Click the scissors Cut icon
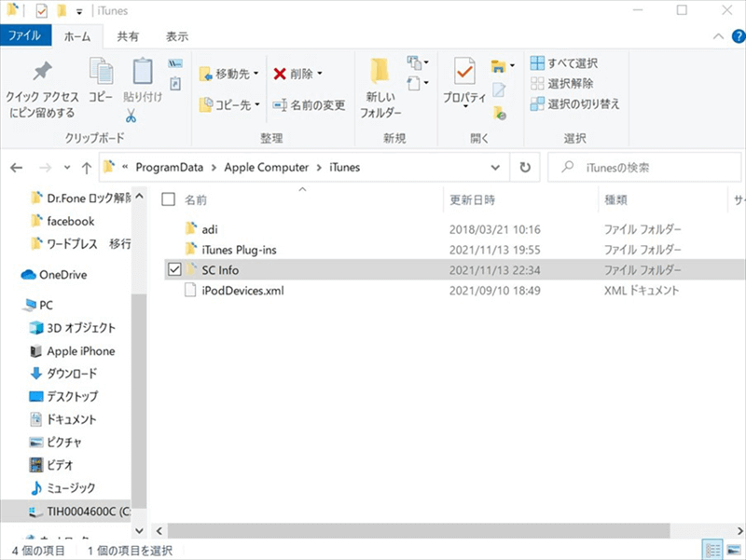The width and height of the screenshot is (746, 560). (131, 116)
